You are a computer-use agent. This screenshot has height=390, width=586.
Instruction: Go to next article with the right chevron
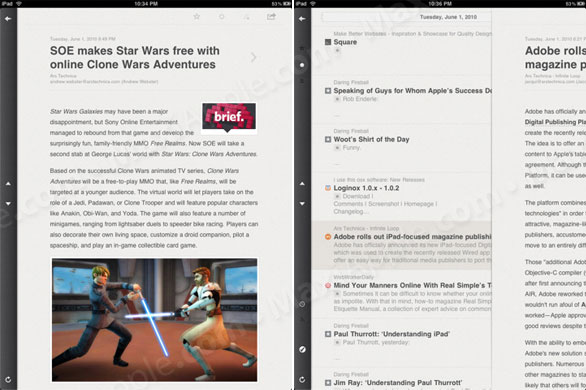[x=254, y=57]
